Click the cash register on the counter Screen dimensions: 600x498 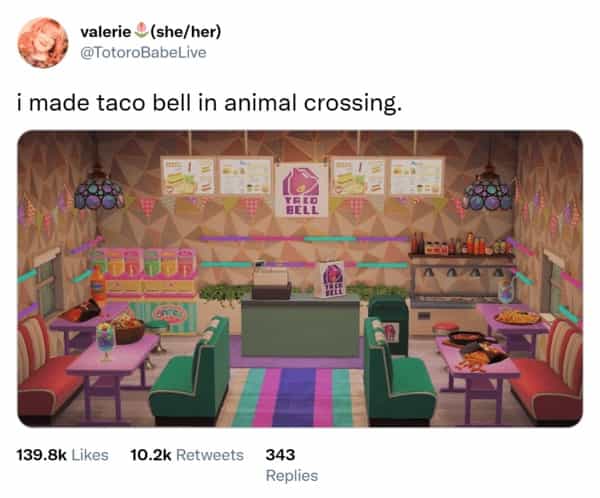(270, 284)
